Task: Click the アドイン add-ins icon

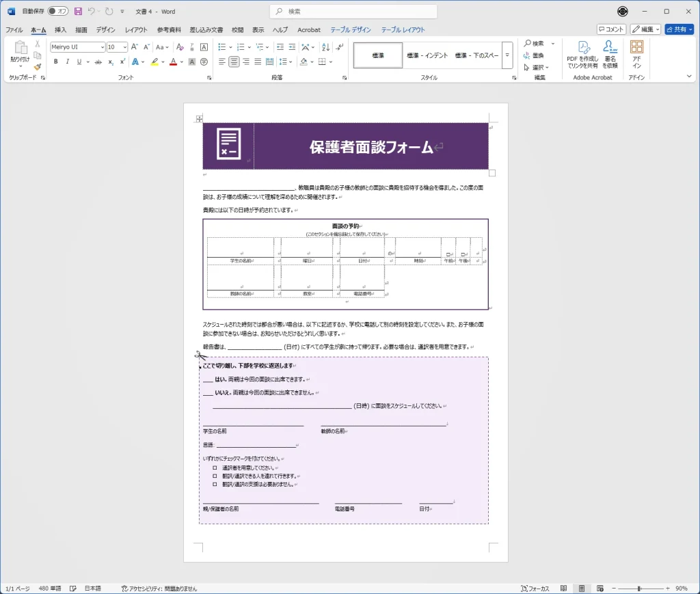Action: (x=636, y=55)
